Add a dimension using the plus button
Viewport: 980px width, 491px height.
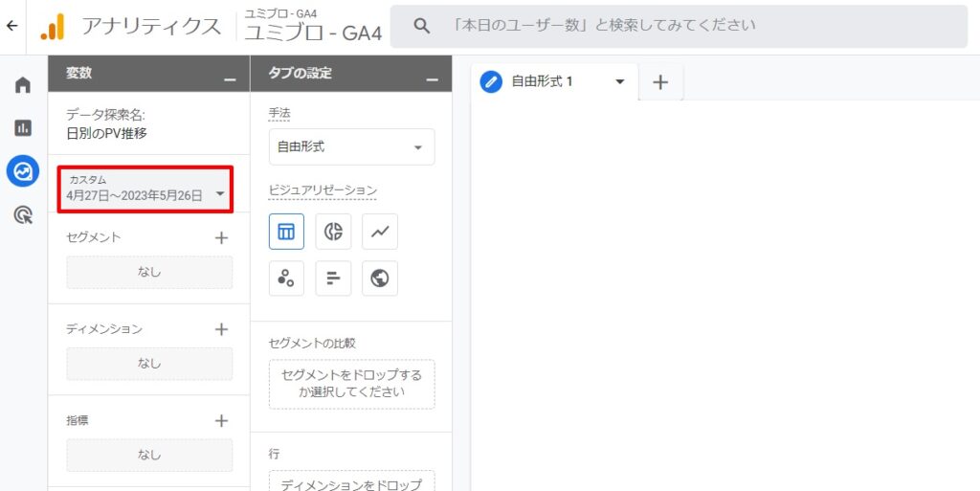click(x=221, y=329)
